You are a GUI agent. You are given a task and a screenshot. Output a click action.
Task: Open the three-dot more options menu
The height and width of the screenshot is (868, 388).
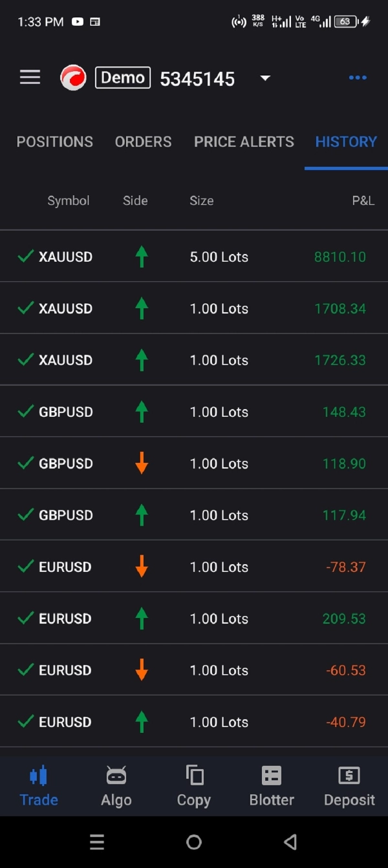click(358, 78)
